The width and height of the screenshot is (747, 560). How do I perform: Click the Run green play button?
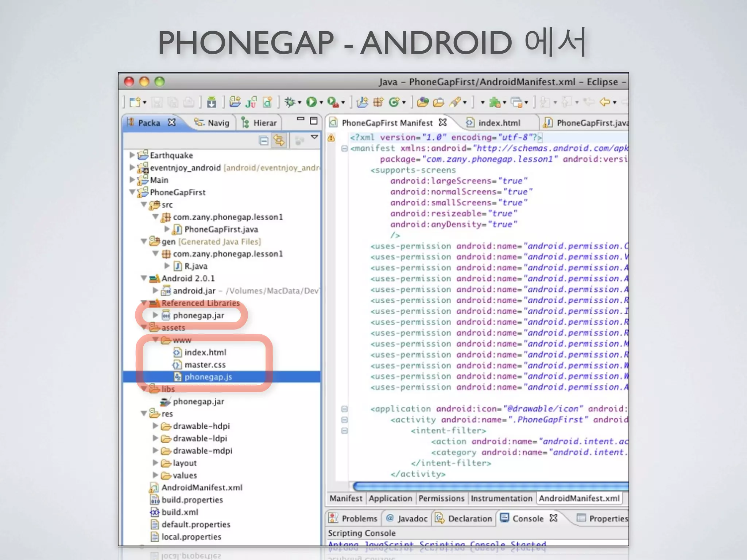311,102
